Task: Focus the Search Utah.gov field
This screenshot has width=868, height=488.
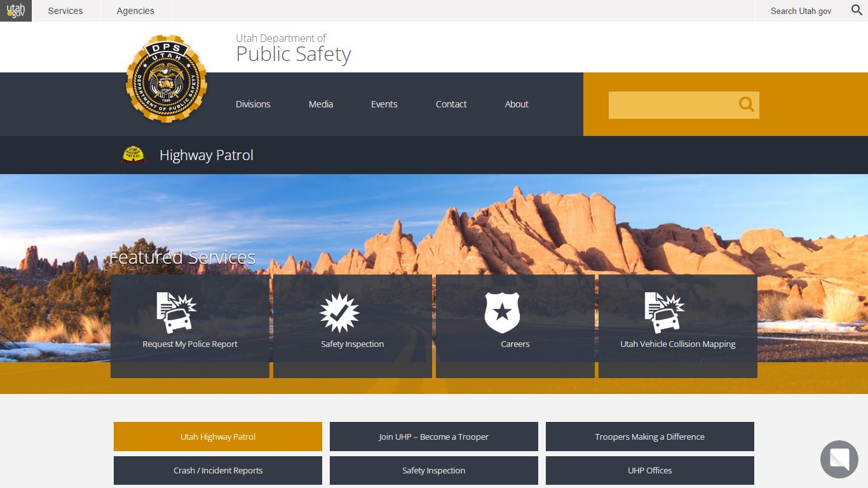Action: click(801, 11)
